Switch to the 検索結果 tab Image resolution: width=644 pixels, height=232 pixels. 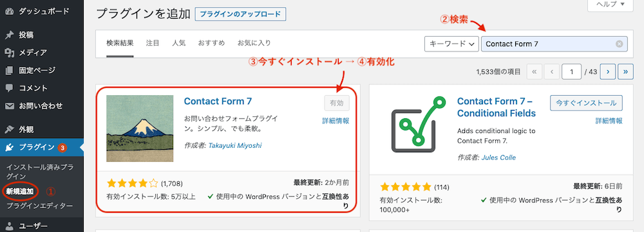pos(120,43)
